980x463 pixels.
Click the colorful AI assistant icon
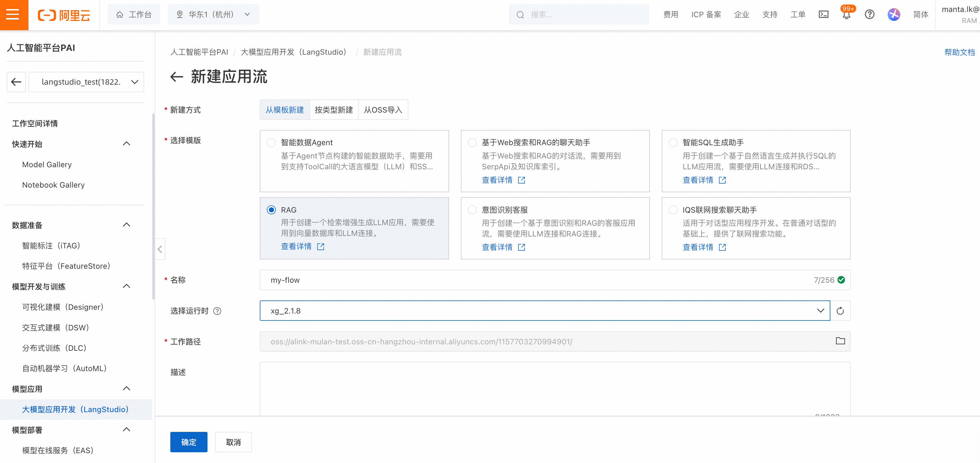click(894, 15)
